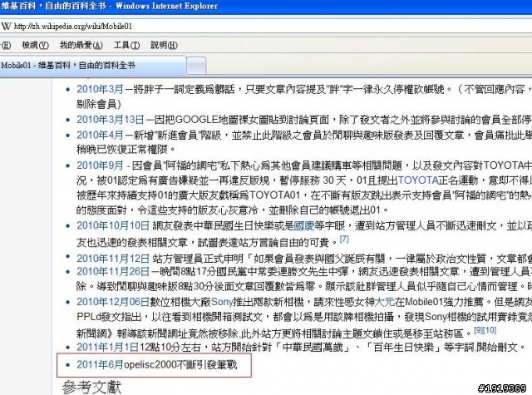
Task: Select the Mobile01 維基百科 tab
Action: pyautogui.click(x=93, y=65)
